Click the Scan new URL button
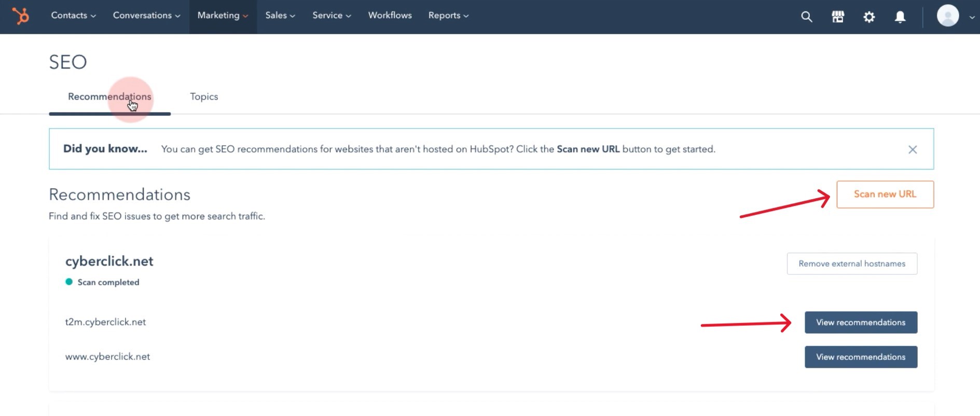This screenshot has height=416, width=980. (x=885, y=195)
